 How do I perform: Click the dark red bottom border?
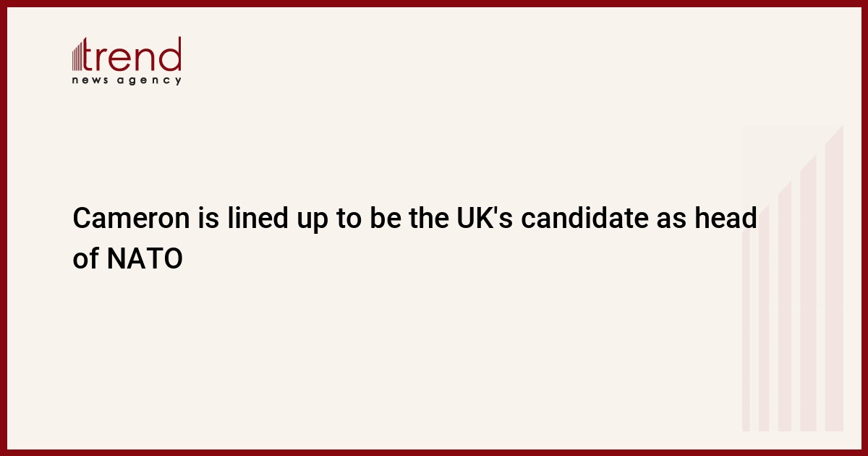pos(434,452)
